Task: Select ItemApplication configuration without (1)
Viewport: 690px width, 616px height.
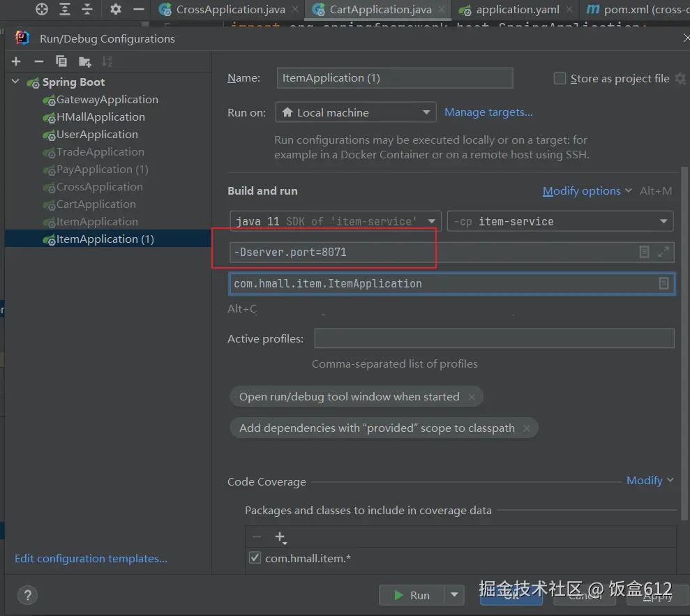Action: [x=97, y=222]
